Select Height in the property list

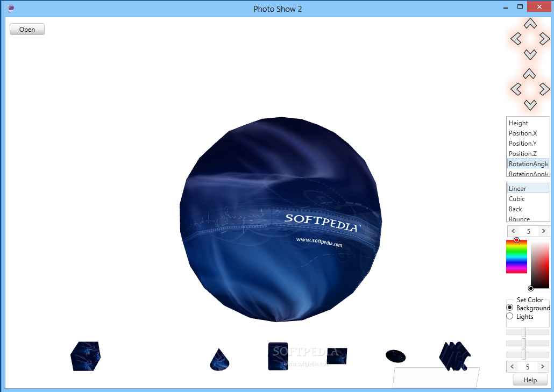[x=528, y=123]
